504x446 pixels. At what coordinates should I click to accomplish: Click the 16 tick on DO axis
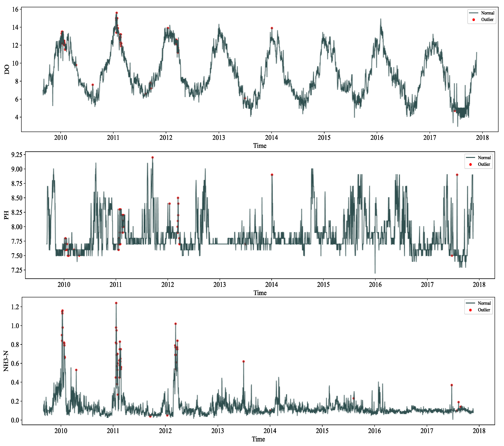point(15,9)
